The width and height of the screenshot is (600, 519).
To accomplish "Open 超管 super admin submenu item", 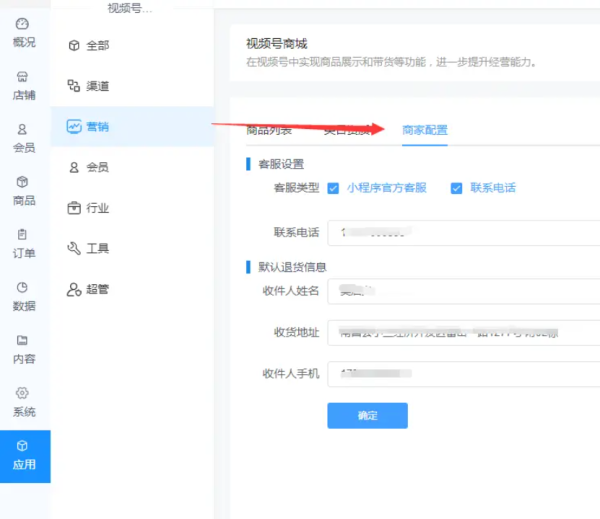I will 97,289.
